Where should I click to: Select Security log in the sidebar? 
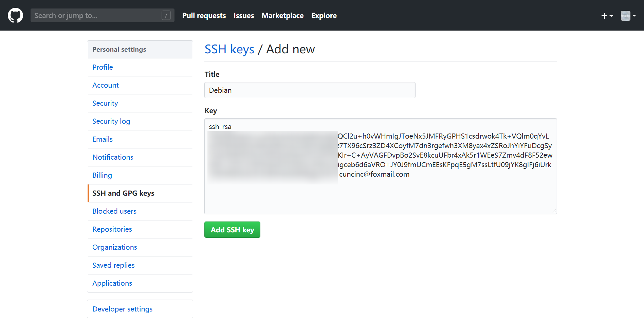coord(111,121)
